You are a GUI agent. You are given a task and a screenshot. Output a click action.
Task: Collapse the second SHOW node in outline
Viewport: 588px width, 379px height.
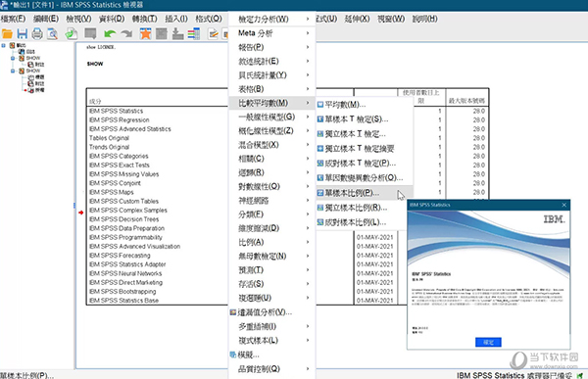pos(13,71)
